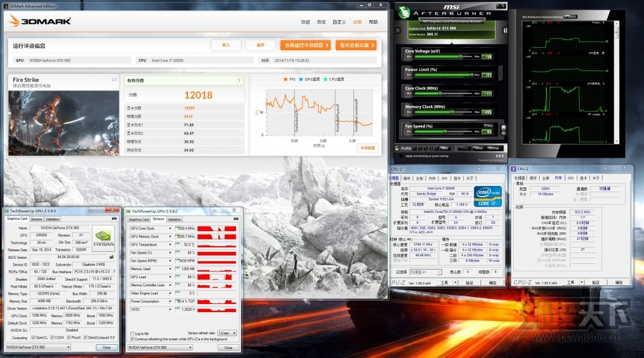Select profile slot 1 in Afterburner
This screenshot has height=358, width=644.
(415, 148)
